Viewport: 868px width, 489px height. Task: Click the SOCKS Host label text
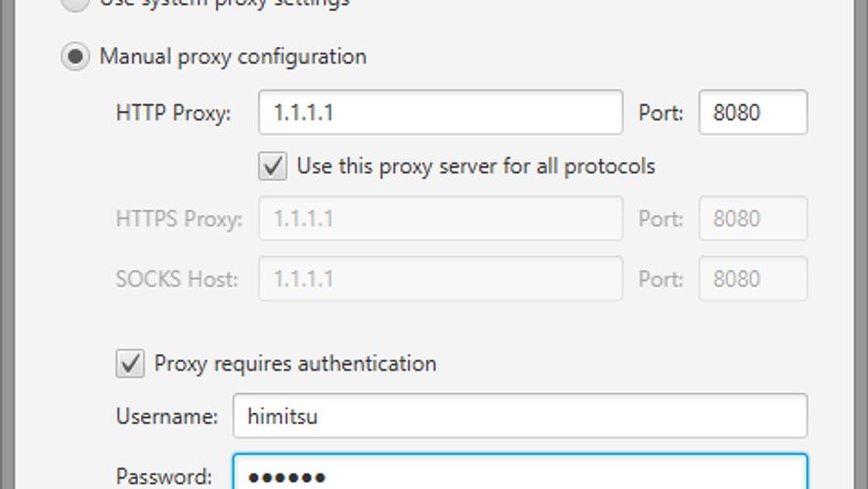tap(176, 279)
